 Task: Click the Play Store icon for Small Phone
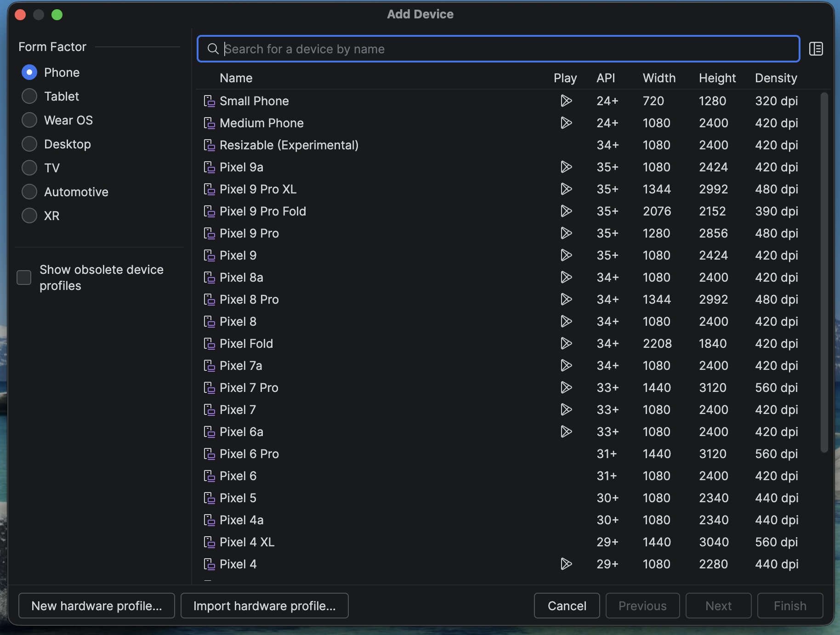[566, 101]
